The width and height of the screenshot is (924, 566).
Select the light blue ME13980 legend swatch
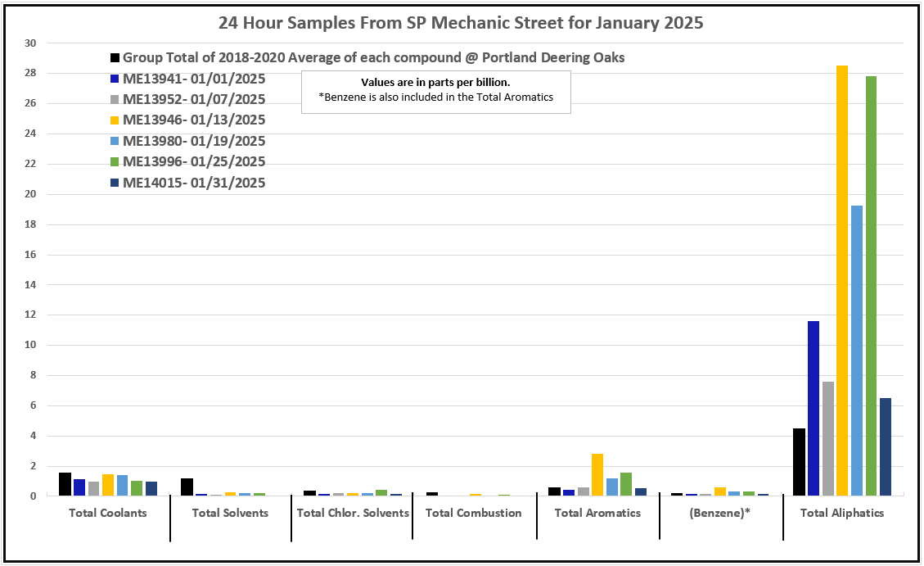pyautogui.click(x=115, y=141)
